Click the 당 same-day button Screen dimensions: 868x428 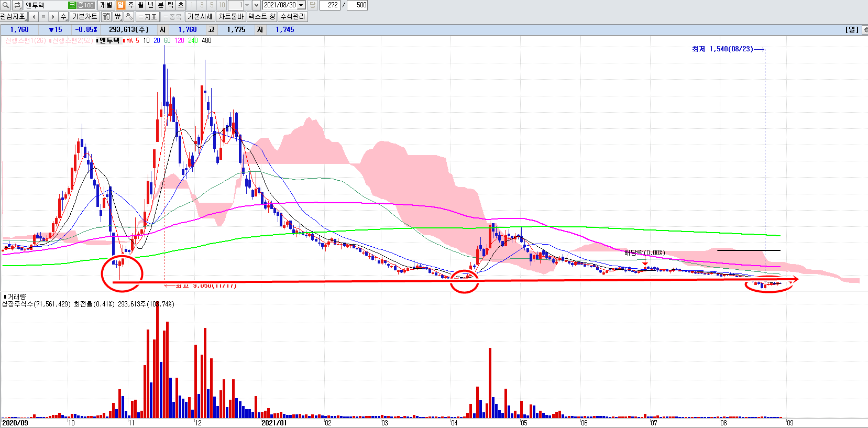(x=312, y=5)
